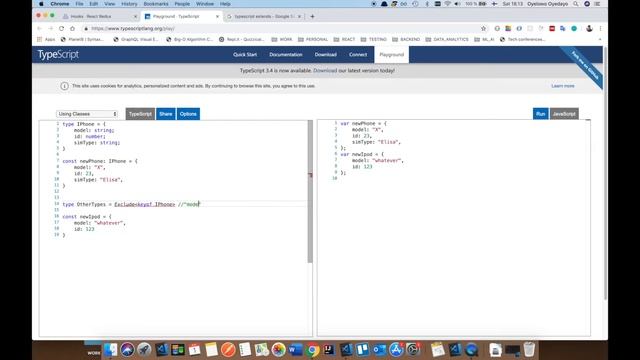The image size is (640, 360).
Task: Open the BACKEND bookmarks folder
Action: [x=406, y=40]
